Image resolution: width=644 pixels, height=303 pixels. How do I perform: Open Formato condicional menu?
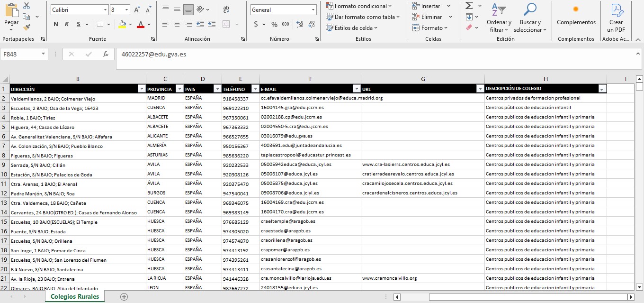(x=359, y=6)
